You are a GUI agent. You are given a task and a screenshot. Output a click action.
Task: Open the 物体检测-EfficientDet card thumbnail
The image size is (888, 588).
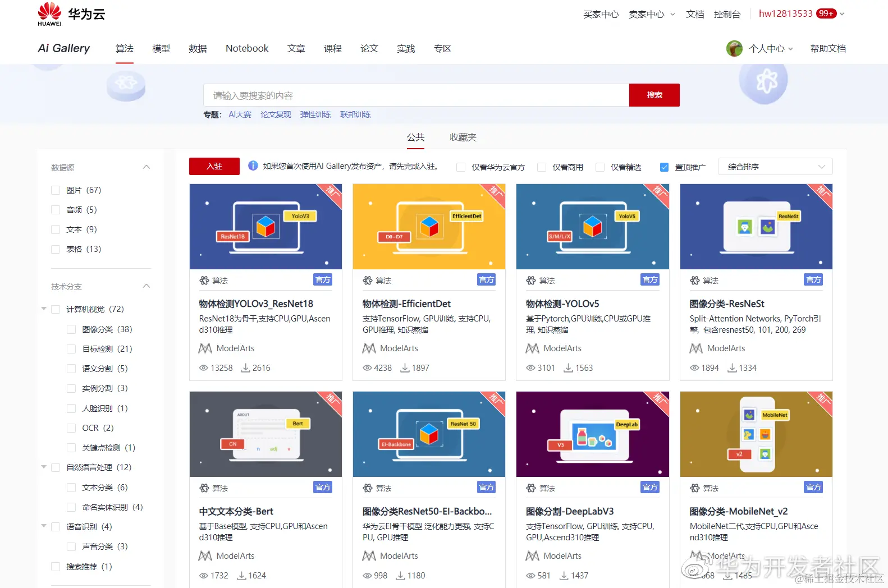(429, 227)
